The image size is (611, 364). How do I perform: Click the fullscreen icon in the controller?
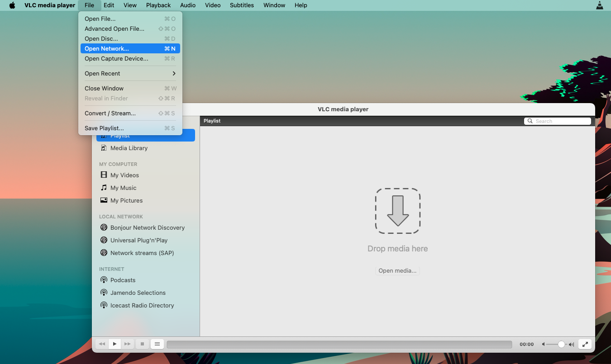coord(584,344)
